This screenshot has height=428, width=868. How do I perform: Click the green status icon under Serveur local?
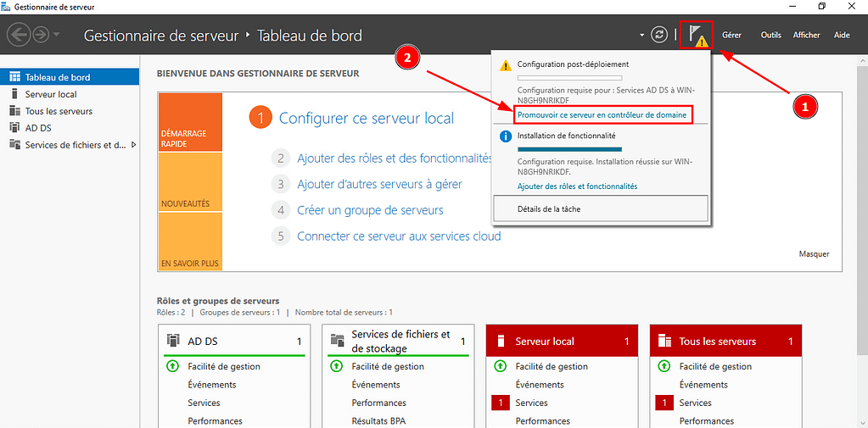(499, 367)
